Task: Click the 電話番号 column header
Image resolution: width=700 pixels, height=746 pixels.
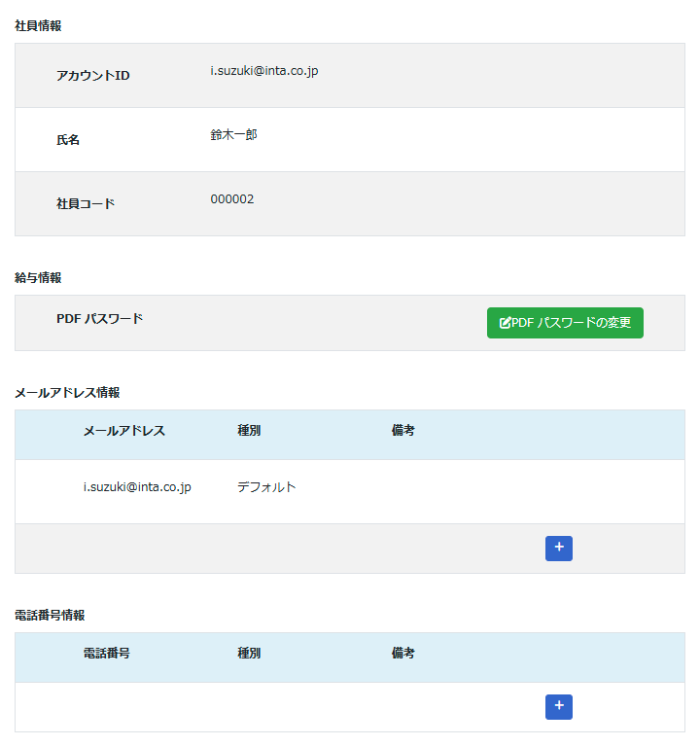Action: pos(106,654)
